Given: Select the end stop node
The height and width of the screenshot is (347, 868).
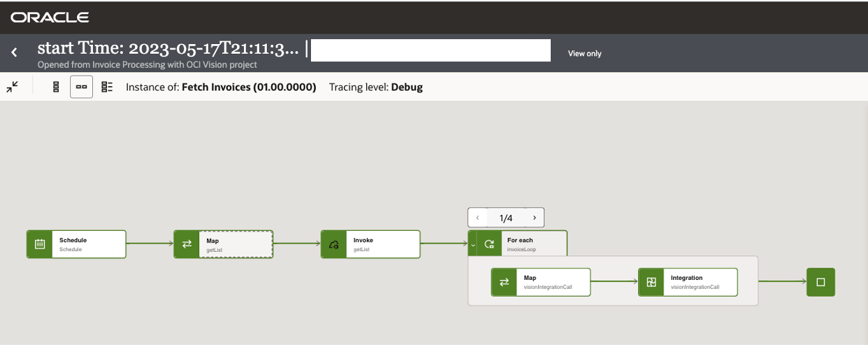Looking at the screenshot, I should tap(821, 282).
